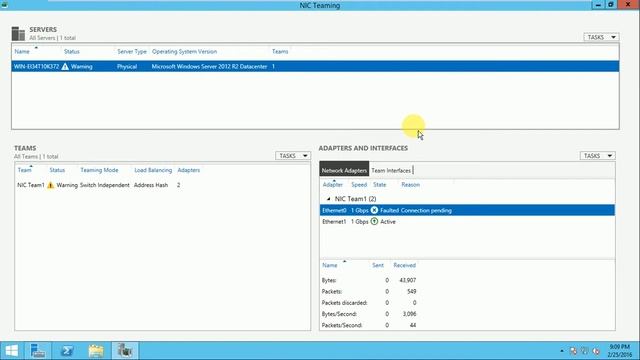640x360 pixels.
Task: Sort teams by Load Balancing column
Action: [x=153, y=170]
